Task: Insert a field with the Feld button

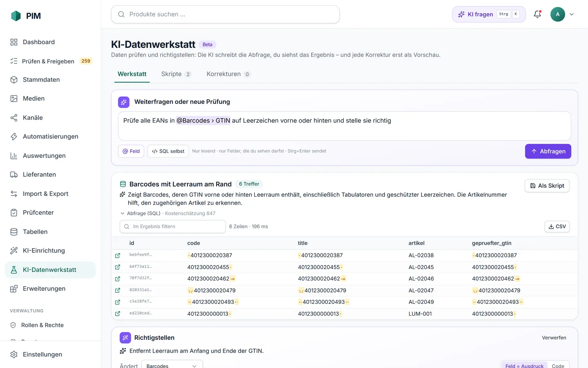Action: (131, 151)
